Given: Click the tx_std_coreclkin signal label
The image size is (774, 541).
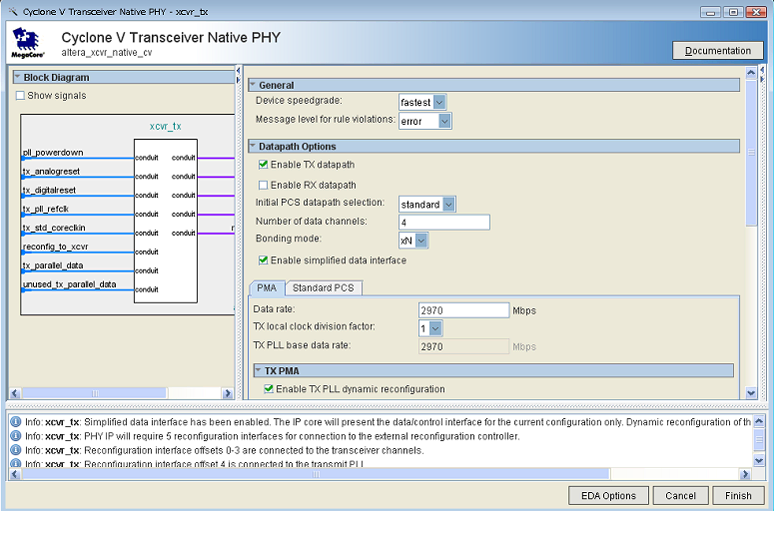Looking at the screenshot, I should click(x=54, y=228).
